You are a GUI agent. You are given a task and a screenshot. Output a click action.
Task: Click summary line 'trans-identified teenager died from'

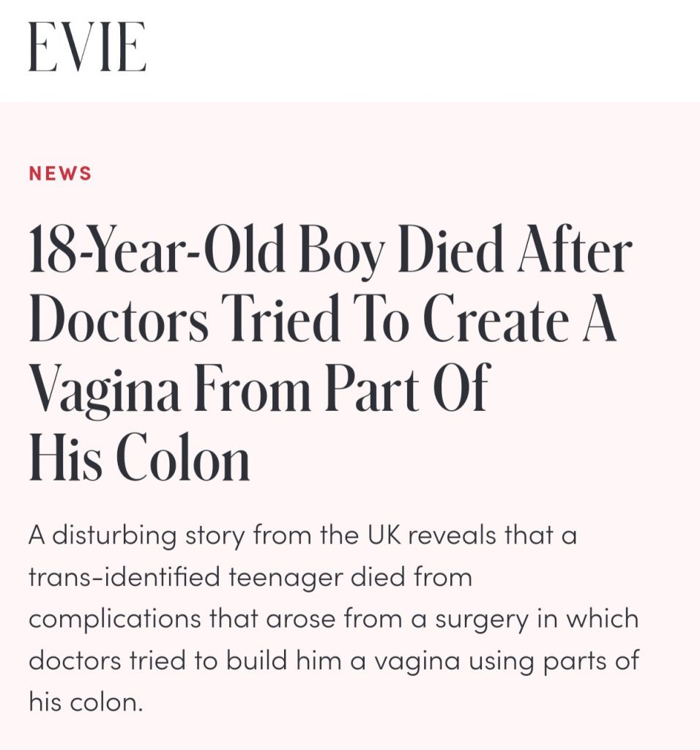250,577
